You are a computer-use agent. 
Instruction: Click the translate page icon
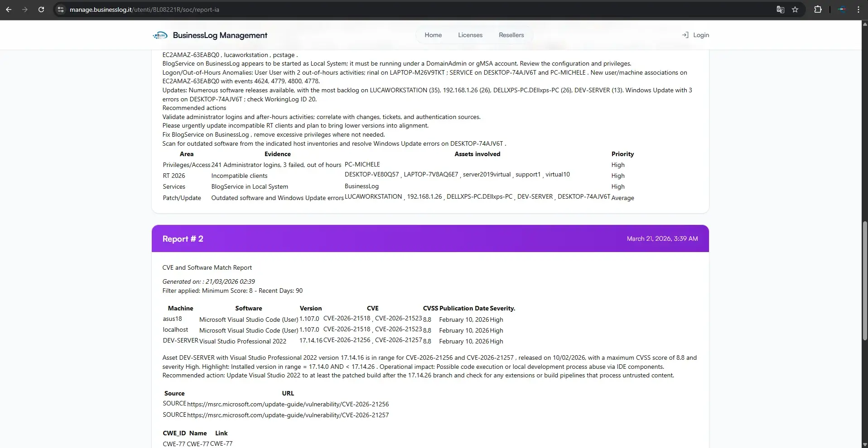tap(780, 10)
